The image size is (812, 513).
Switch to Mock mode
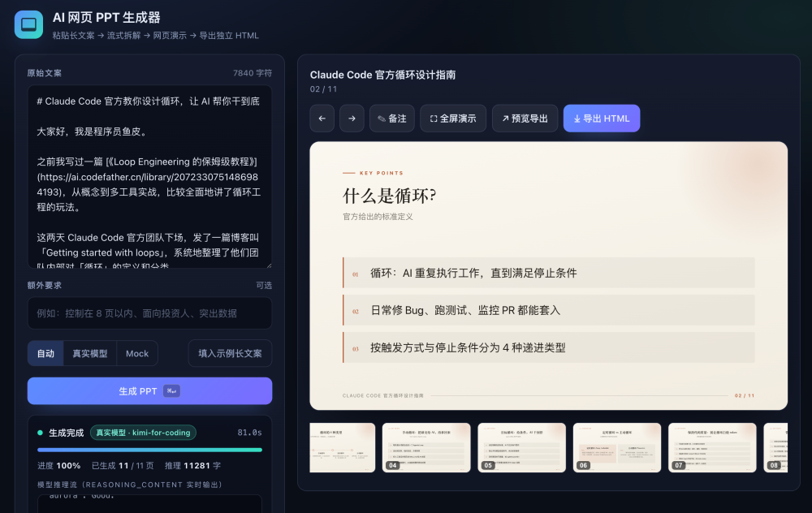tap(137, 354)
